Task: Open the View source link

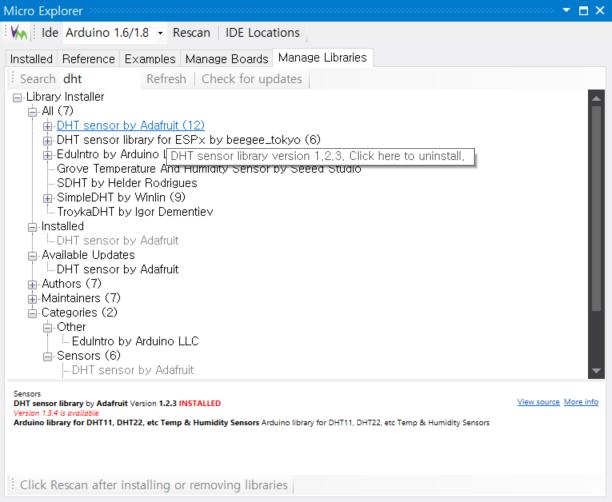Action: [538, 402]
